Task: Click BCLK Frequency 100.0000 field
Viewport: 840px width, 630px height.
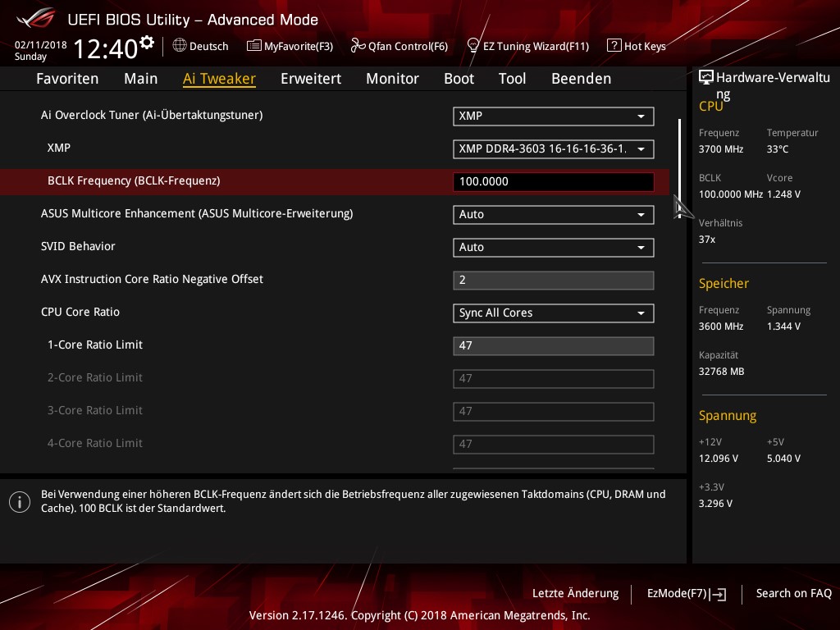Action: [554, 181]
